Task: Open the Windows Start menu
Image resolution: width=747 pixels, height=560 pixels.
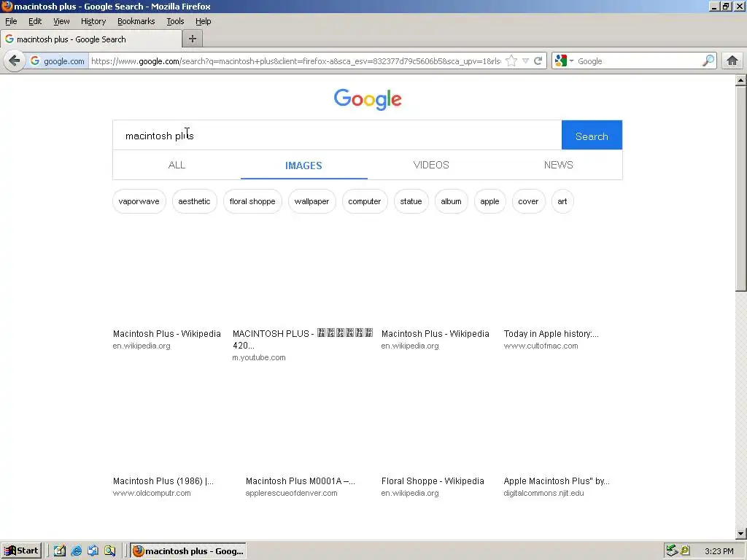Action: 21,551
